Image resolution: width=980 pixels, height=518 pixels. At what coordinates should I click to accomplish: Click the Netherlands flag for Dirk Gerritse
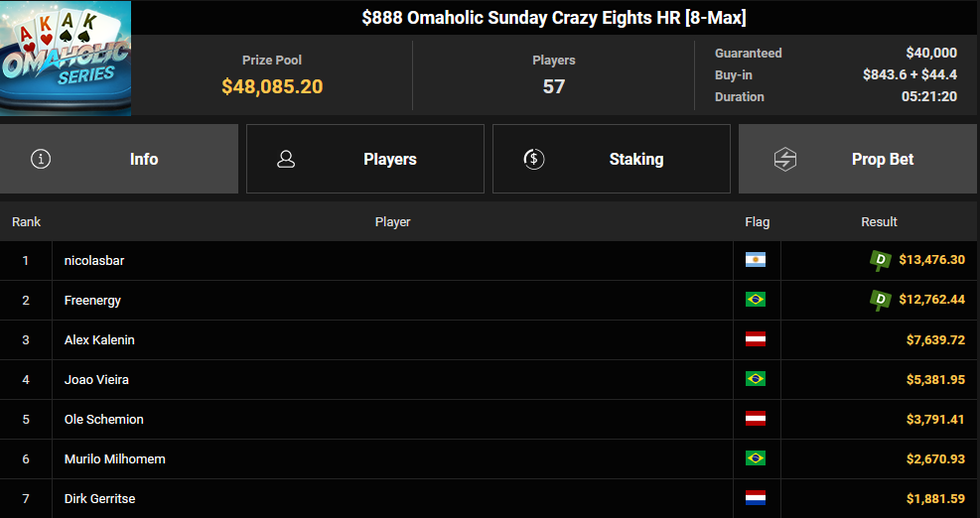(x=756, y=498)
